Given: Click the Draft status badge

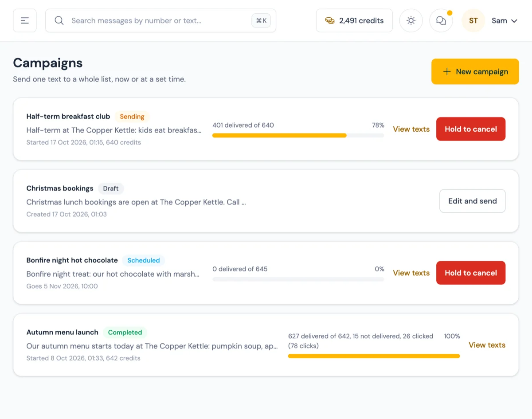Looking at the screenshot, I should [111, 188].
